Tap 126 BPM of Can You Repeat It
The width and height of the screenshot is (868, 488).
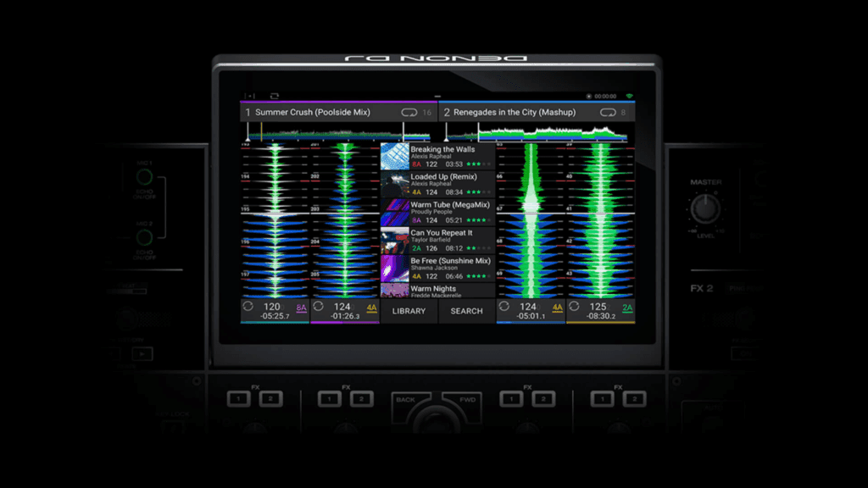point(431,248)
